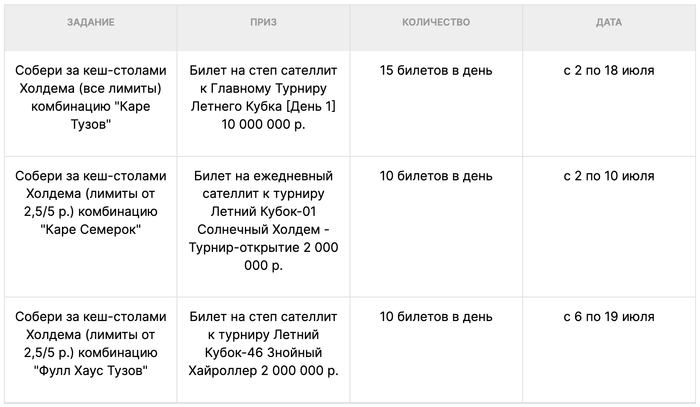This screenshot has width=700, height=407.
Task: Click the 10 000 000 р. prize amount
Action: [264, 125]
